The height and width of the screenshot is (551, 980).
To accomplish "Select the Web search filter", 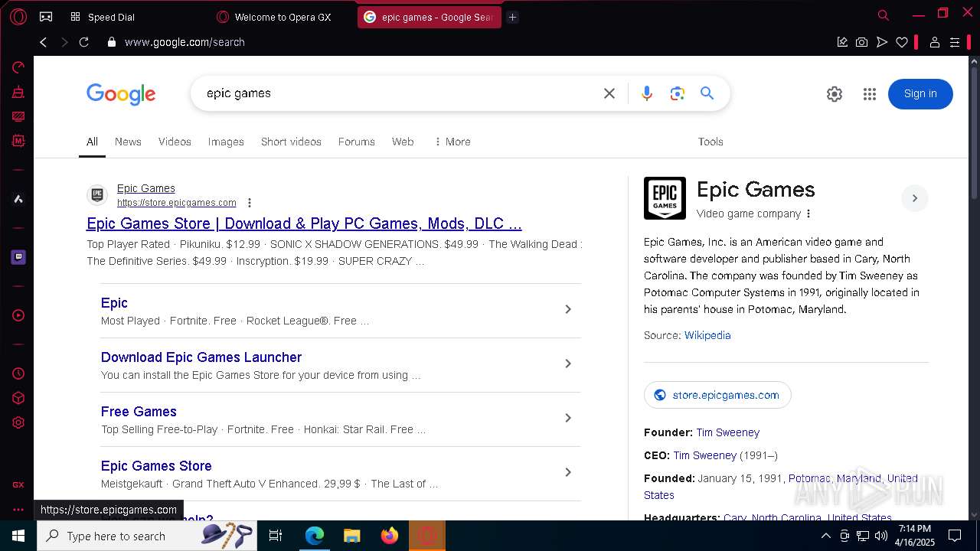I will [403, 142].
